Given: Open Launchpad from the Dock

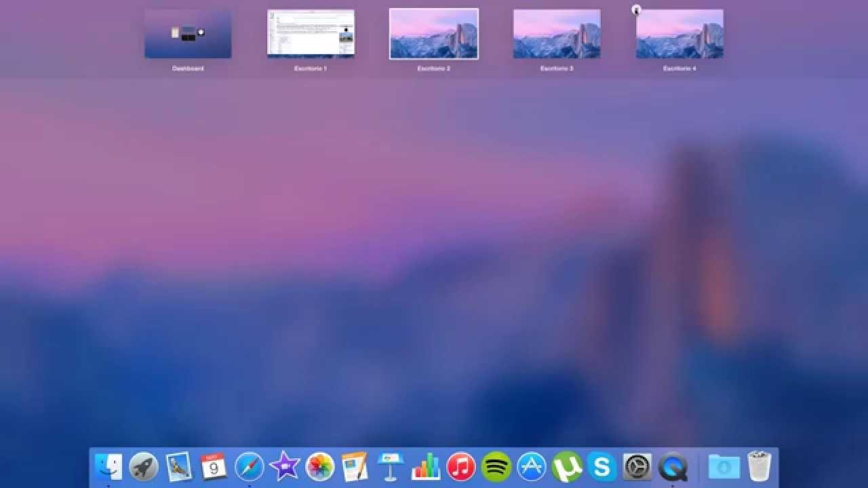Looking at the screenshot, I should point(144,466).
